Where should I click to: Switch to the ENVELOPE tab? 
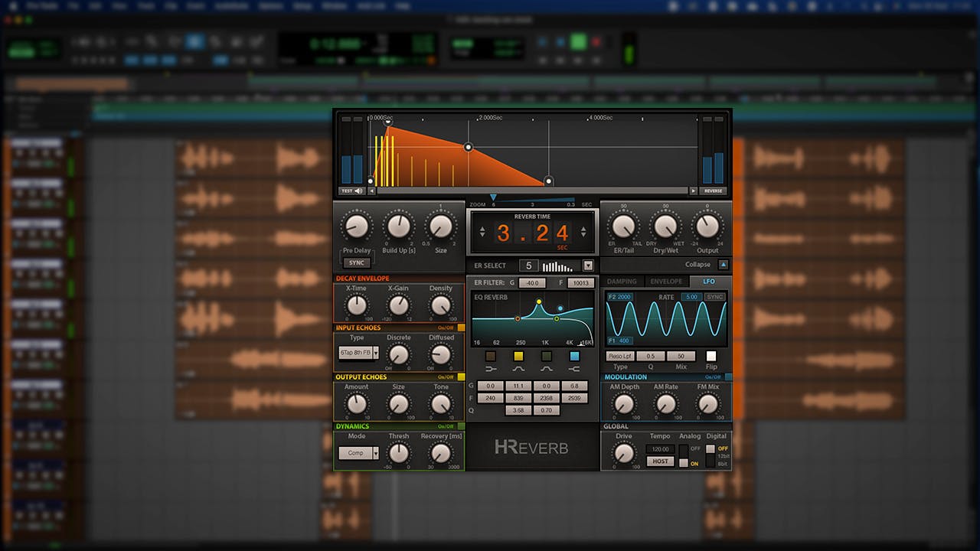[665, 282]
